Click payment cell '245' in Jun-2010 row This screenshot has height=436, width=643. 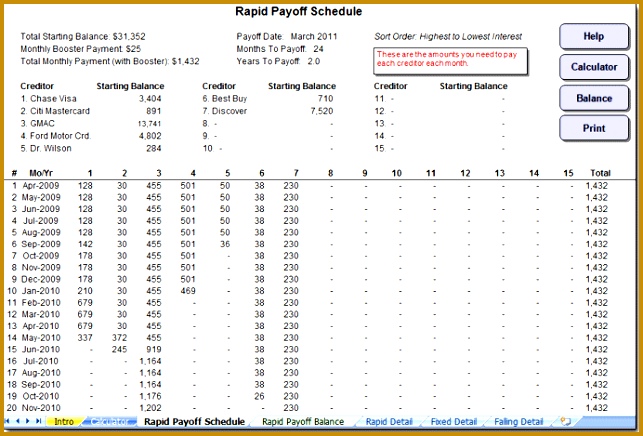coord(119,349)
